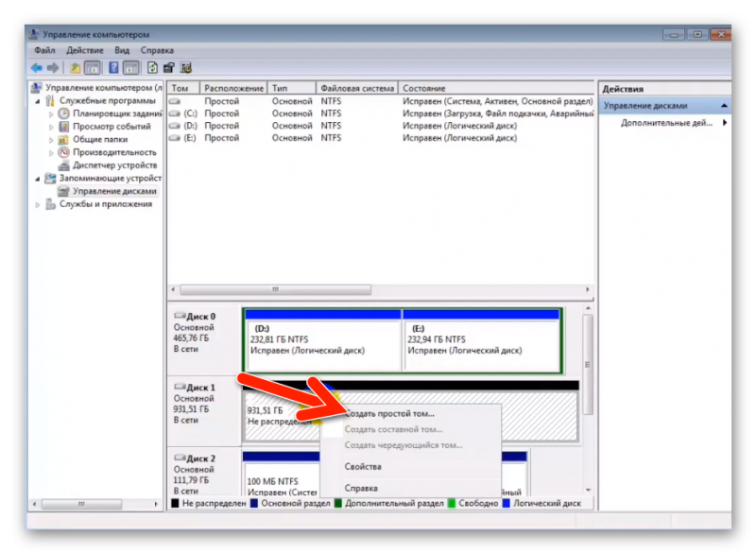Click the dark blue Основной раздел legend swatch
Screen dimensions: 756x554
[254, 503]
